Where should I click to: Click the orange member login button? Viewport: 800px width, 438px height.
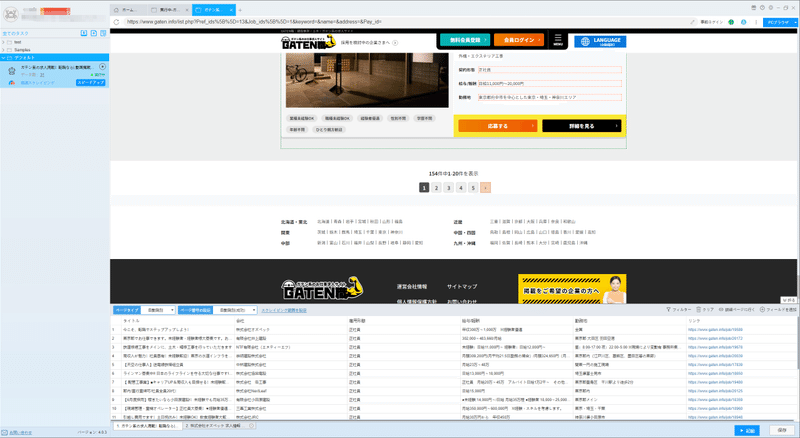pyautogui.click(x=519, y=40)
